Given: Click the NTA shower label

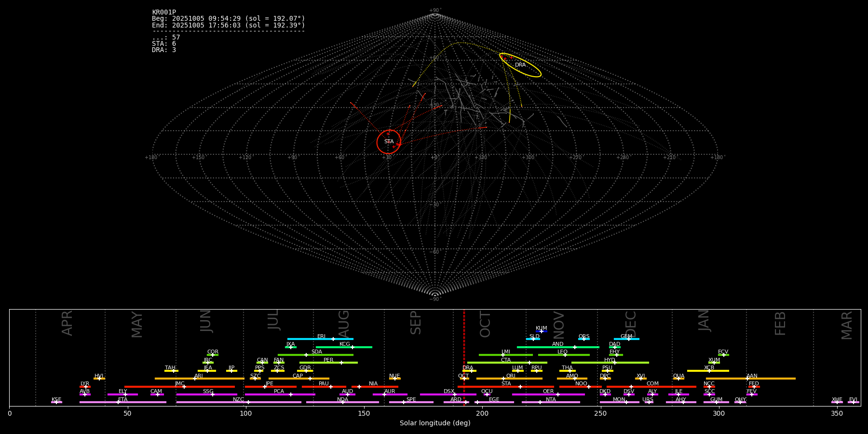Looking at the screenshot, I should point(551,400).
